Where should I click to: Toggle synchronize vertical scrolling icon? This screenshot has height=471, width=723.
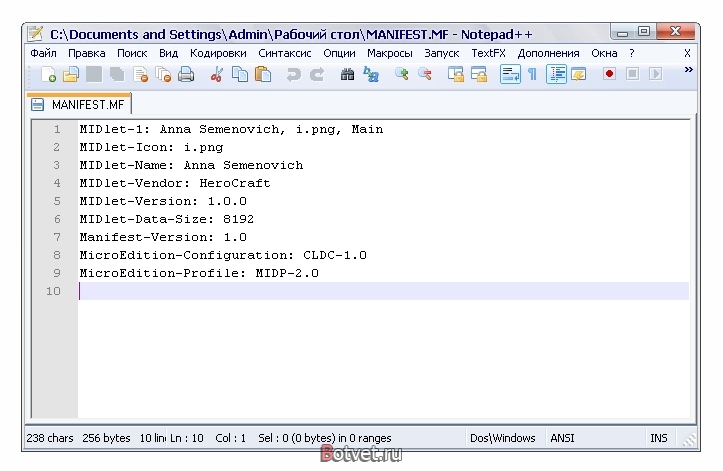pyautogui.click(x=456, y=74)
